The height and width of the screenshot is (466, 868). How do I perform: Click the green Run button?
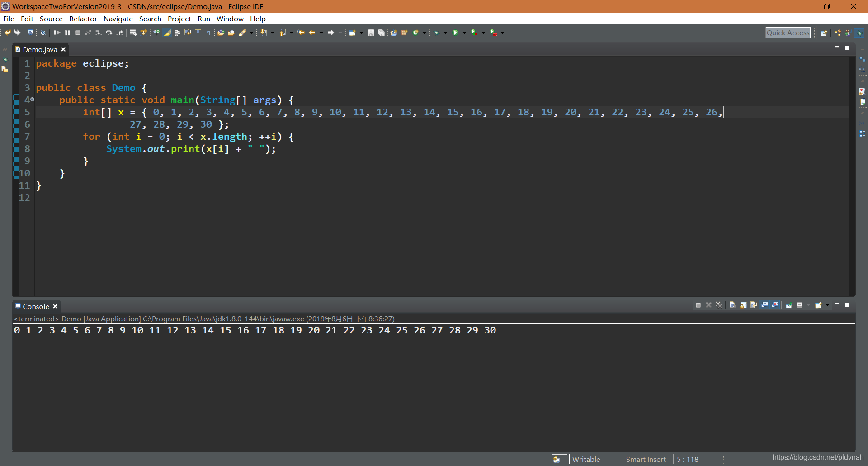pyautogui.click(x=455, y=33)
